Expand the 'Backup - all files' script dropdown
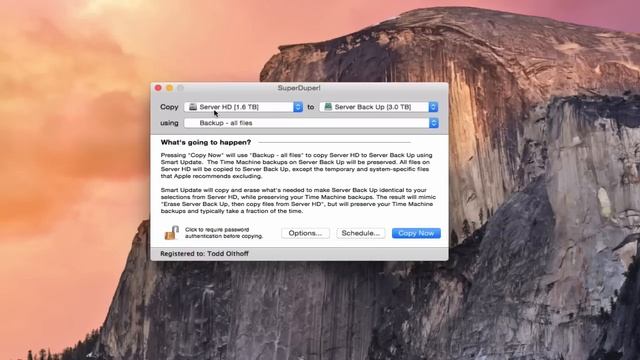The image size is (640, 360). pos(311,123)
